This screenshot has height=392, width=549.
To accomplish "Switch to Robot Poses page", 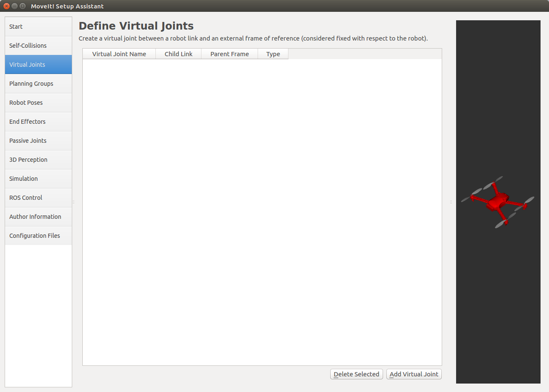I will (38, 103).
